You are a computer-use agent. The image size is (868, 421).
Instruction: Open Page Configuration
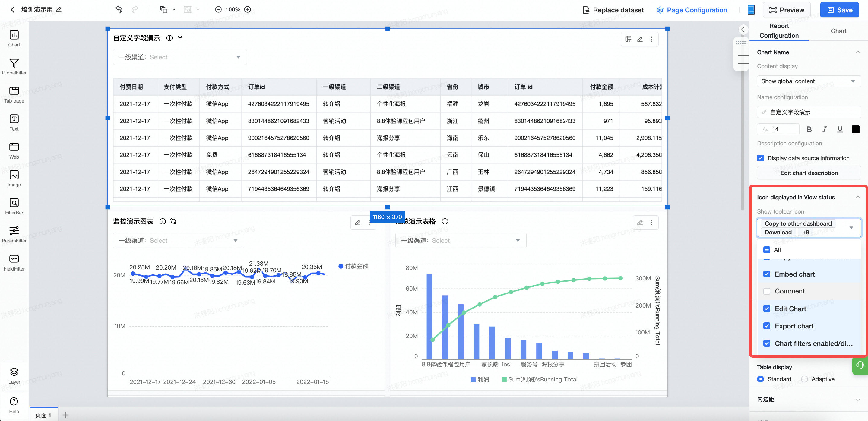(692, 10)
